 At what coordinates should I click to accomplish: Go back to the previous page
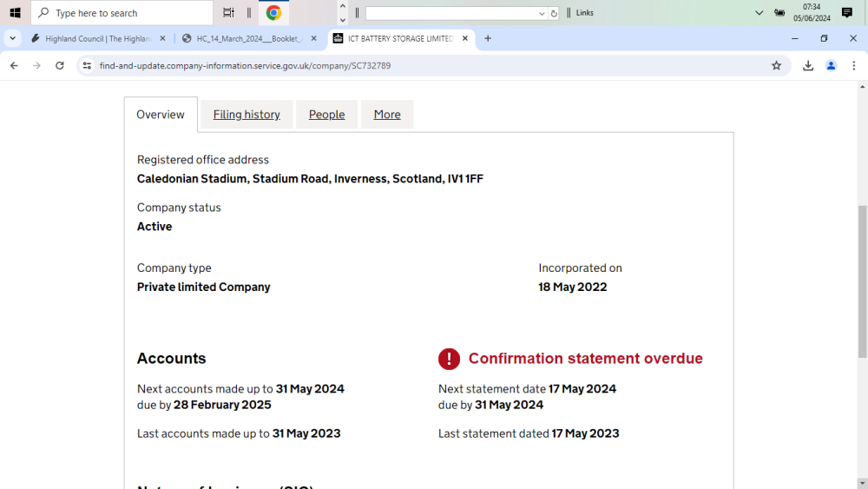pos(14,66)
